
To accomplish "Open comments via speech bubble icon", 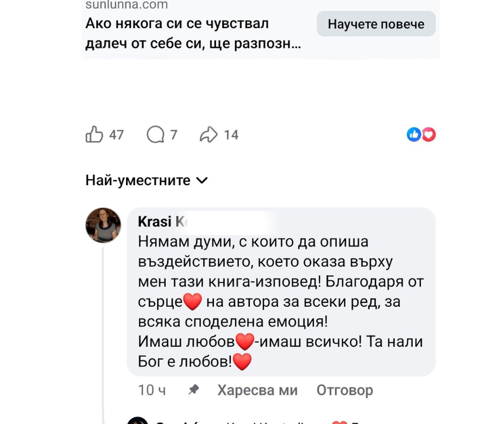I will click(x=155, y=135).
